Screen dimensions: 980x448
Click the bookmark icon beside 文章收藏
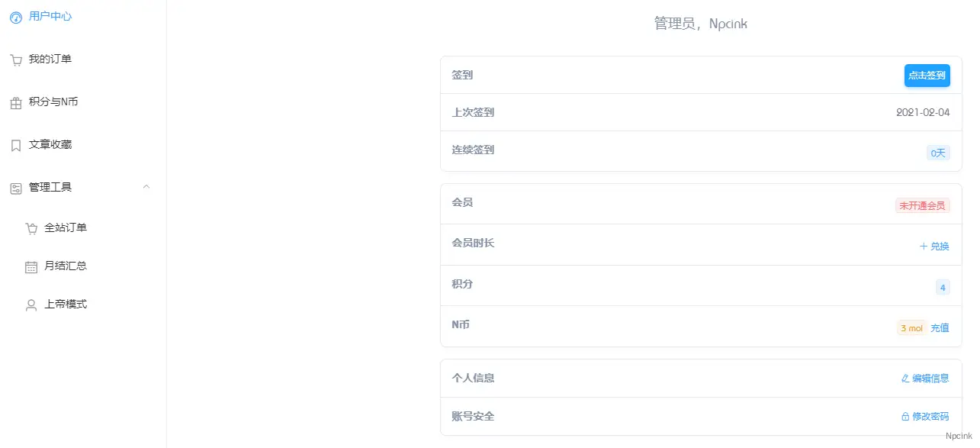pyautogui.click(x=15, y=146)
